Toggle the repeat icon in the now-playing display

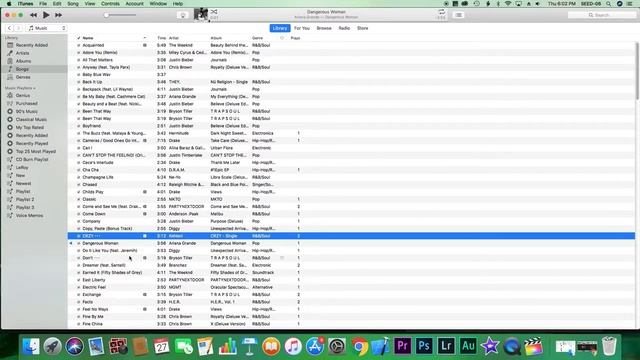coord(441,12)
